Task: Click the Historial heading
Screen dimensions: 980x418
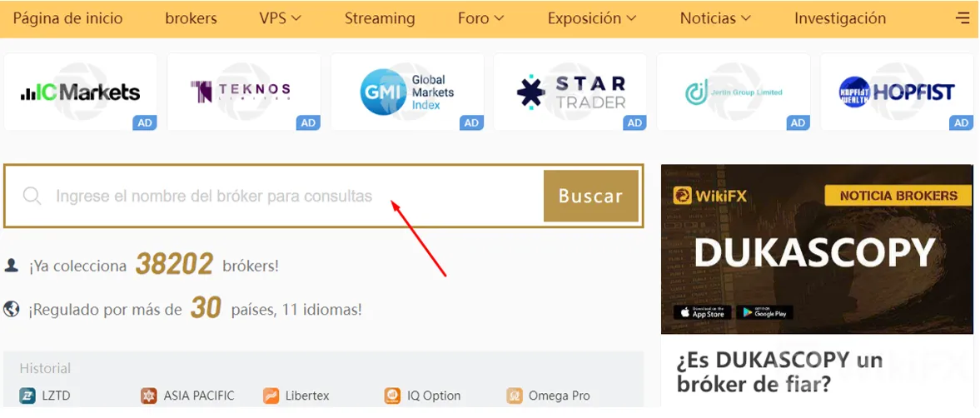Action: pos(45,368)
